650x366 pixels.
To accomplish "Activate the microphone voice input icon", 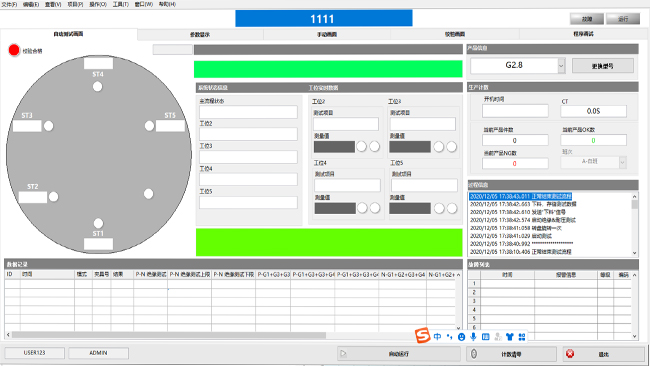I will 473,337.
